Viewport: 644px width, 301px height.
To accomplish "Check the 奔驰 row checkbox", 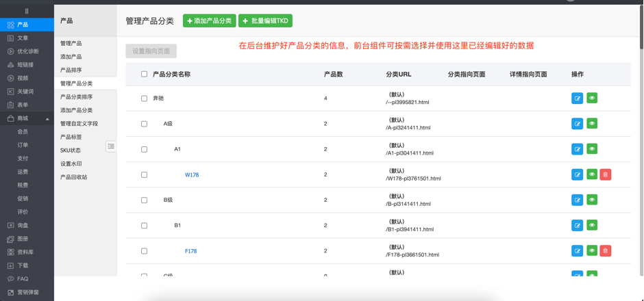I will 144,99.
